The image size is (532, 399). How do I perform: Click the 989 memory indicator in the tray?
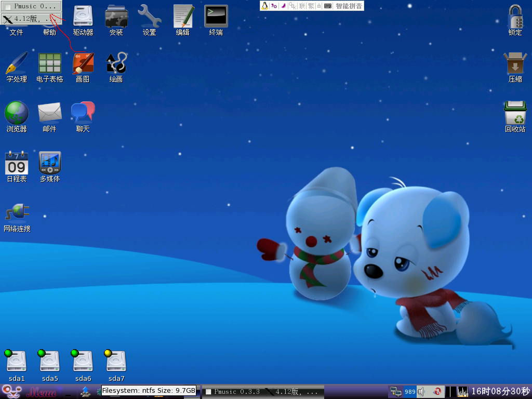click(410, 392)
